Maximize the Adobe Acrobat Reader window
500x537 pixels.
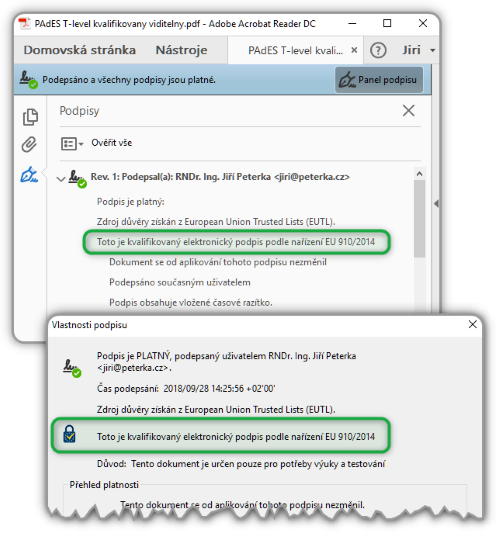coord(387,23)
